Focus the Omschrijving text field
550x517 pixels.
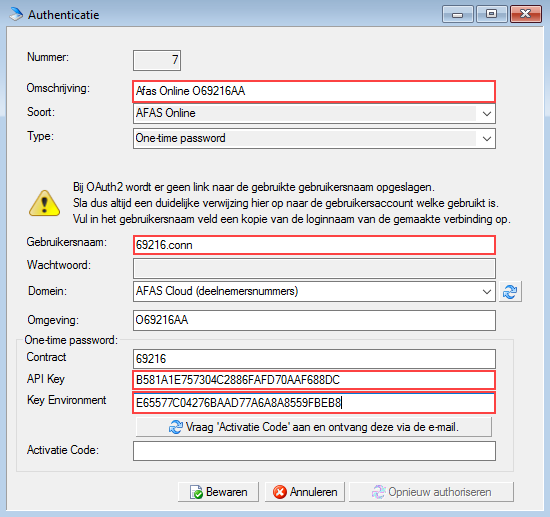coord(314,92)
